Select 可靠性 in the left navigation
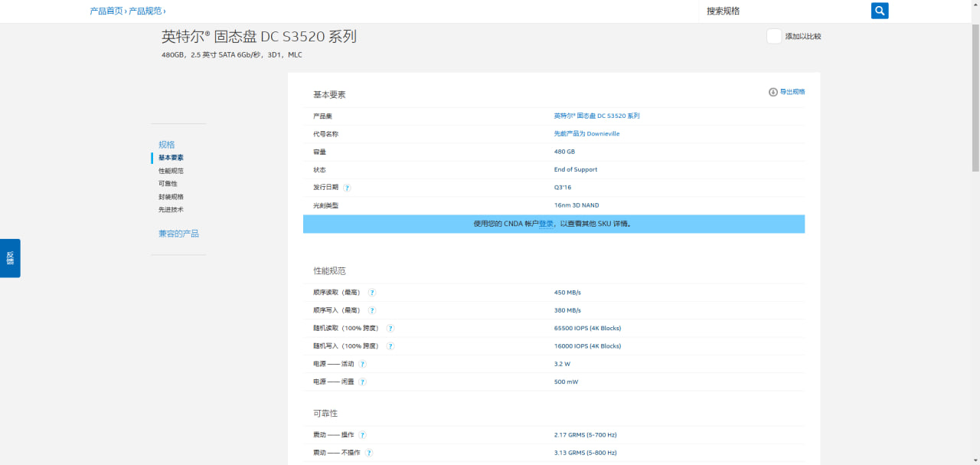This screenshot has height=465, width=980. point(168,184)
